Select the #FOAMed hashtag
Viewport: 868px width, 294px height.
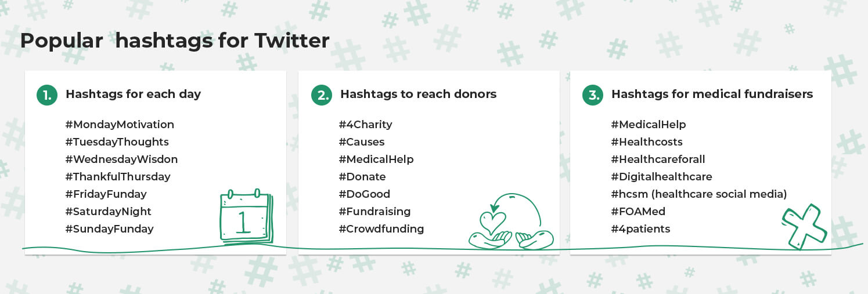pyautogui.click(x=638, y=212)
